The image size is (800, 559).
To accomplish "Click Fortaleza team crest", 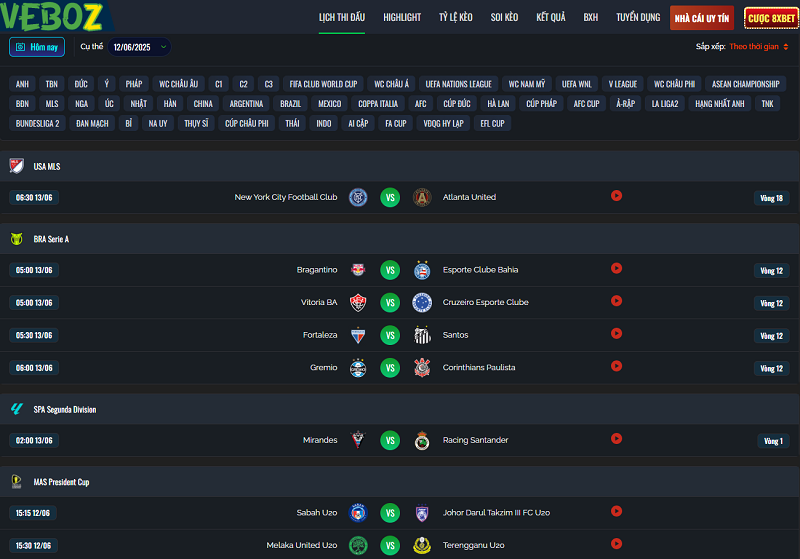I will (x=358, y=335).
